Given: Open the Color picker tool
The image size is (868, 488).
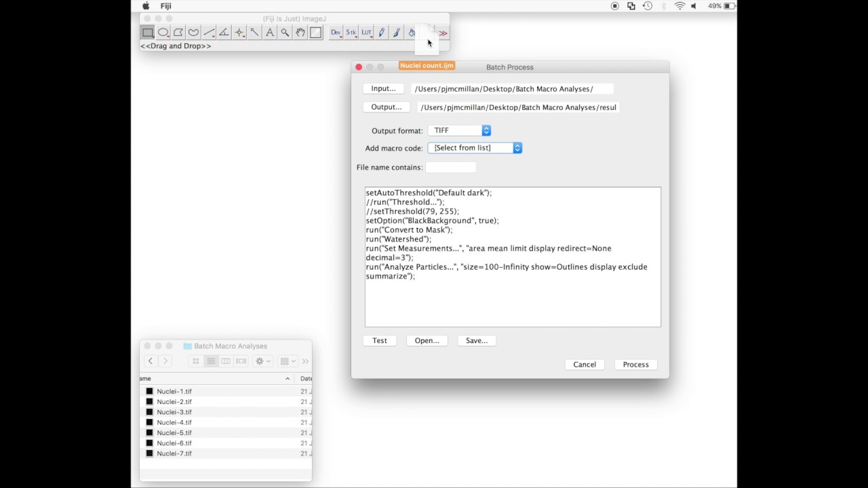Looking at the screenshot, I should tap(315, 33).
